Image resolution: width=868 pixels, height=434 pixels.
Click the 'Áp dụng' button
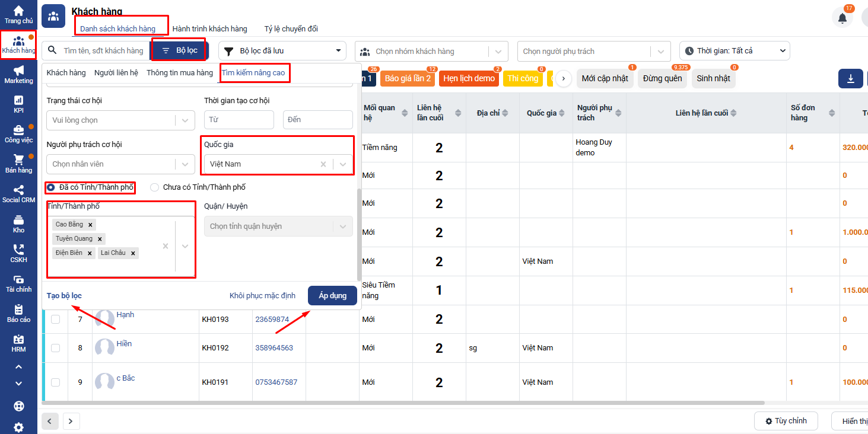pos(332,296)
